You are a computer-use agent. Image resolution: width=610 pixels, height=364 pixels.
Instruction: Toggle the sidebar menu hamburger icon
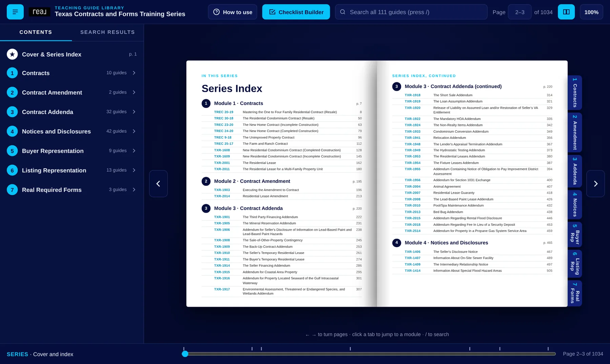coord(15,12)
